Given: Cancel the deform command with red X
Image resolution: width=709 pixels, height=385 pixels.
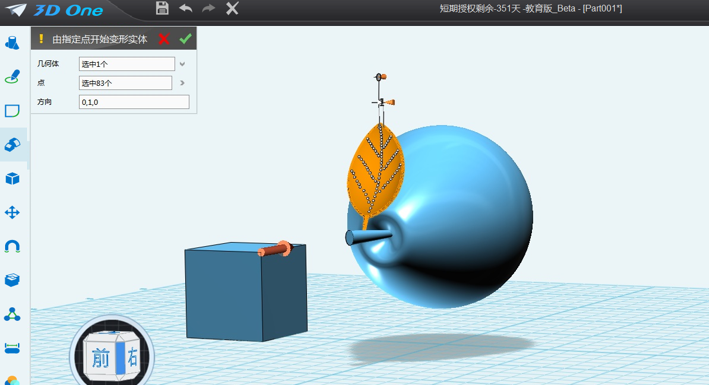Looking at the screenshot, I should 164,39.
